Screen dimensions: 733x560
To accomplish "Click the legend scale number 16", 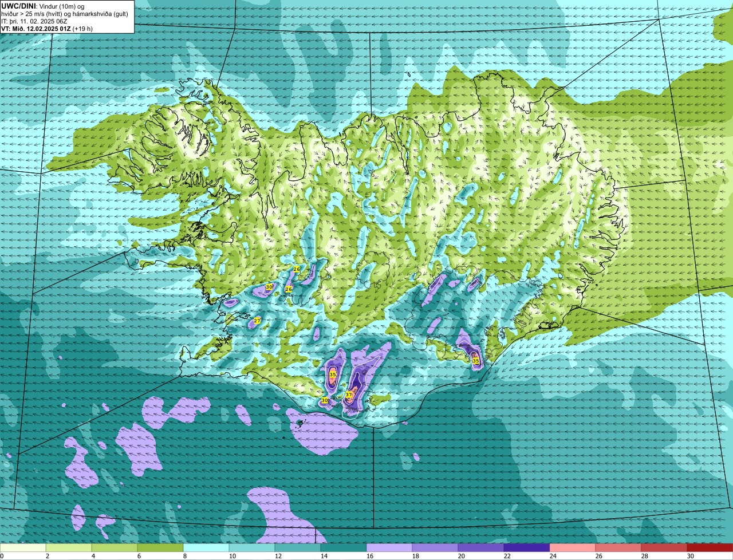I will click(x=369, y=556).
